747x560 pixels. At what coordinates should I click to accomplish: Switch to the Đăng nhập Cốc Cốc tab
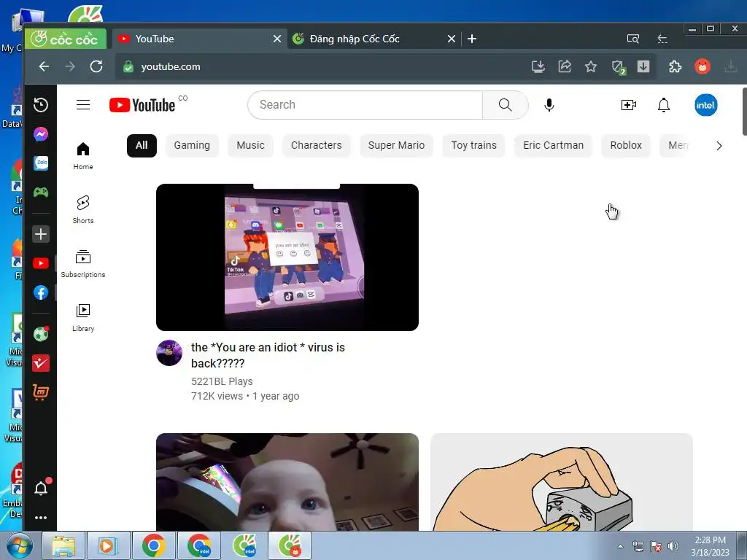[x=374, y=39]
